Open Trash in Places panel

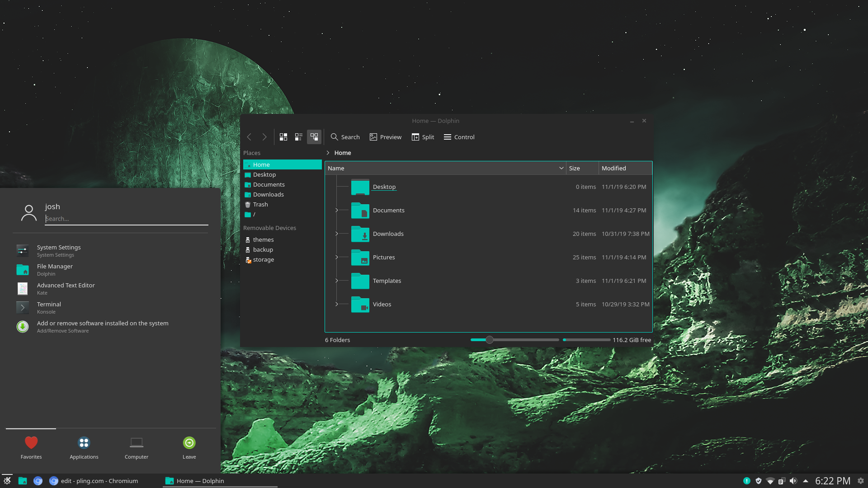(282, 204)
